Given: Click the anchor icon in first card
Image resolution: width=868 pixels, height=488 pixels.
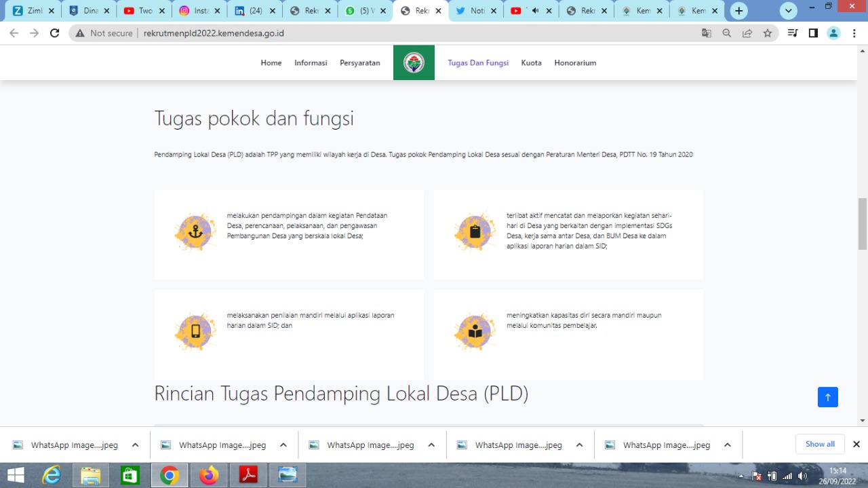Looking at the screenshot, I should tap(195, 232).
